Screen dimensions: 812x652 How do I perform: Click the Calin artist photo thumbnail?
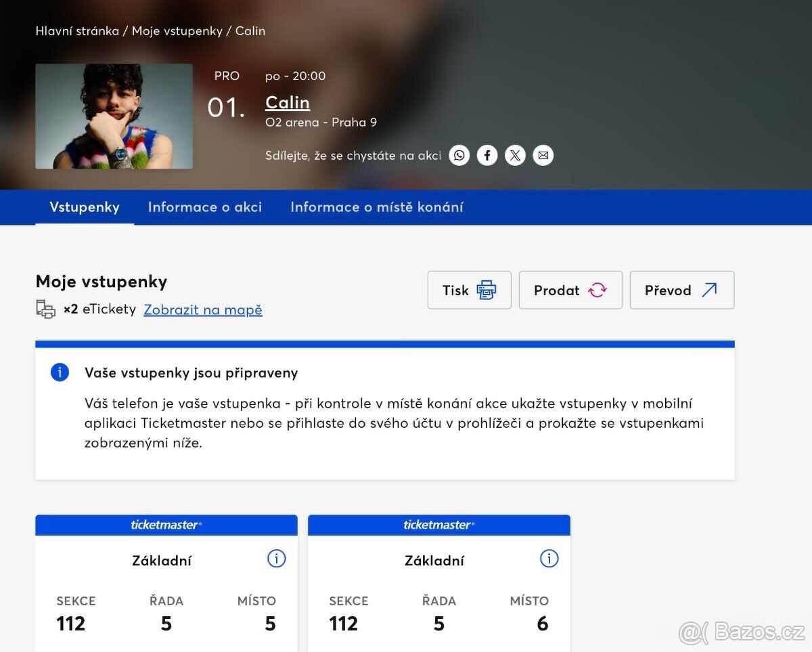coord(114,116)
